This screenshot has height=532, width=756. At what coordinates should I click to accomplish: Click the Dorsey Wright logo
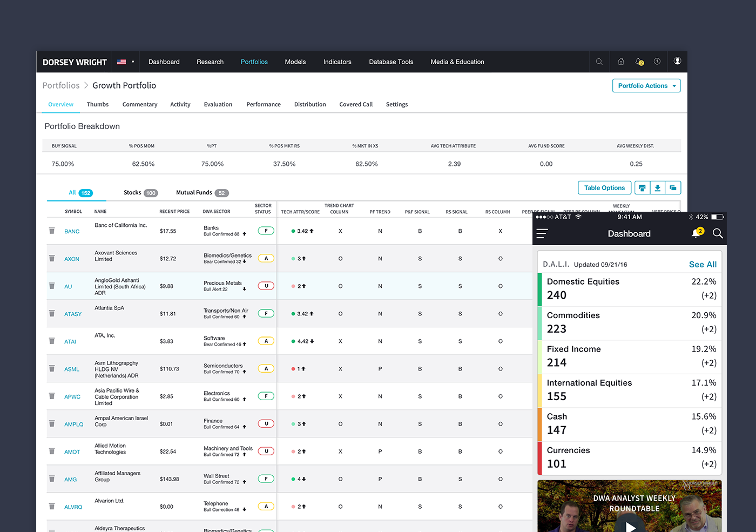pyautogui.click(x=75, y=62)
